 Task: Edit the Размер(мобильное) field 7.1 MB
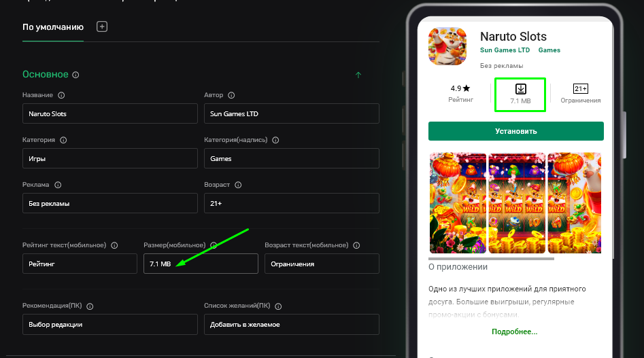(201, 264)
